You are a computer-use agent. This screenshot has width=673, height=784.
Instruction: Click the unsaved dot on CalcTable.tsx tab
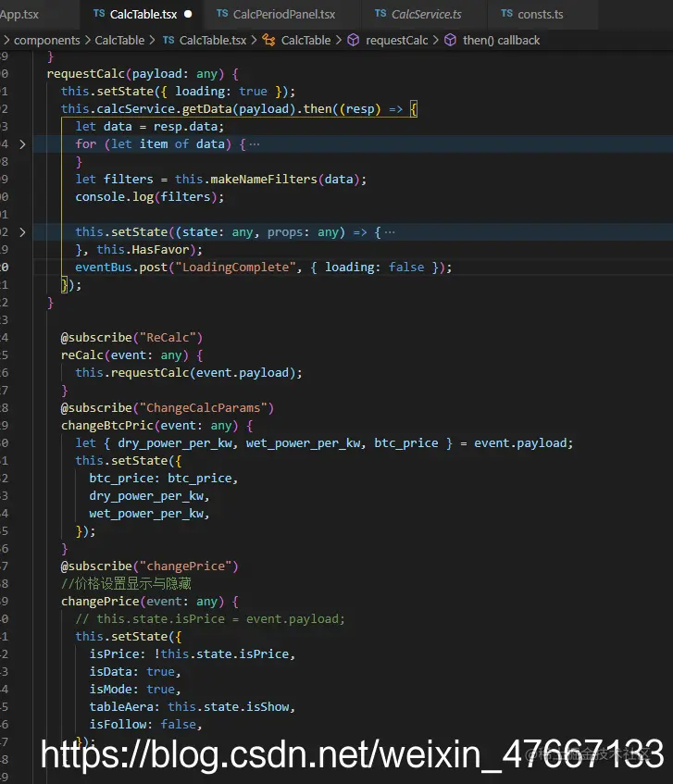point(188,14)
